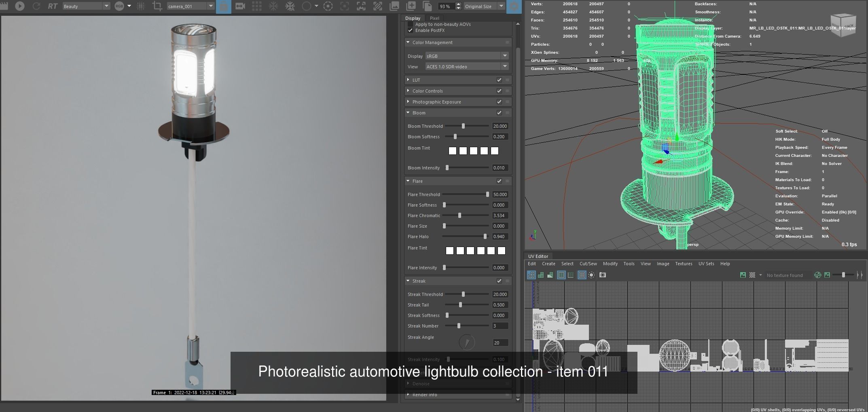Toggle the UV grid display icon
The height and width of the screenshot is (412, 868).
tap(582, 275)
